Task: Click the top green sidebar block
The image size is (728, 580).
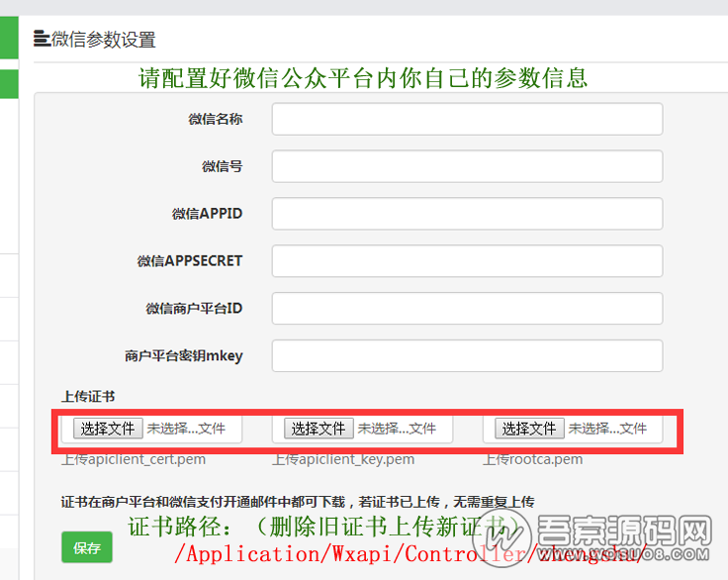Action: tap(9, 38)
